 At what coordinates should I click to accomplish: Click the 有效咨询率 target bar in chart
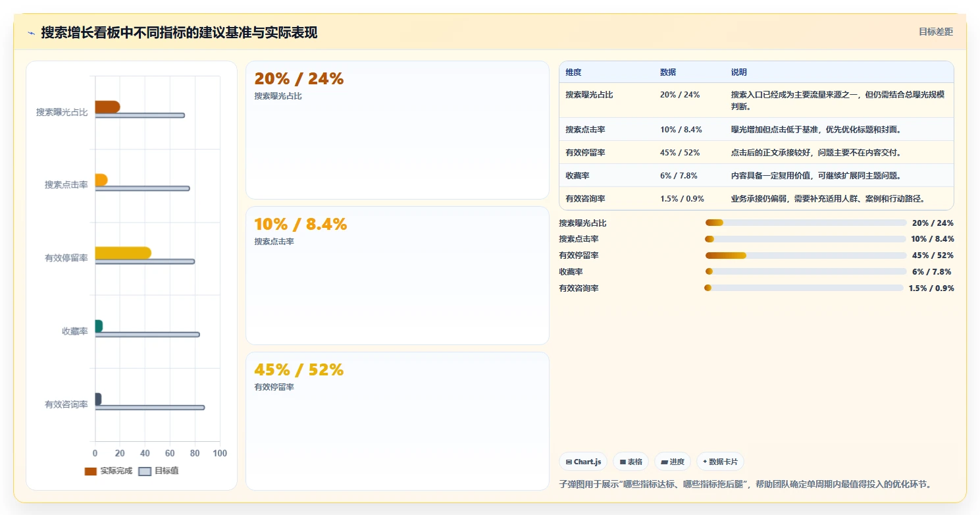click(x=150, y=408)
